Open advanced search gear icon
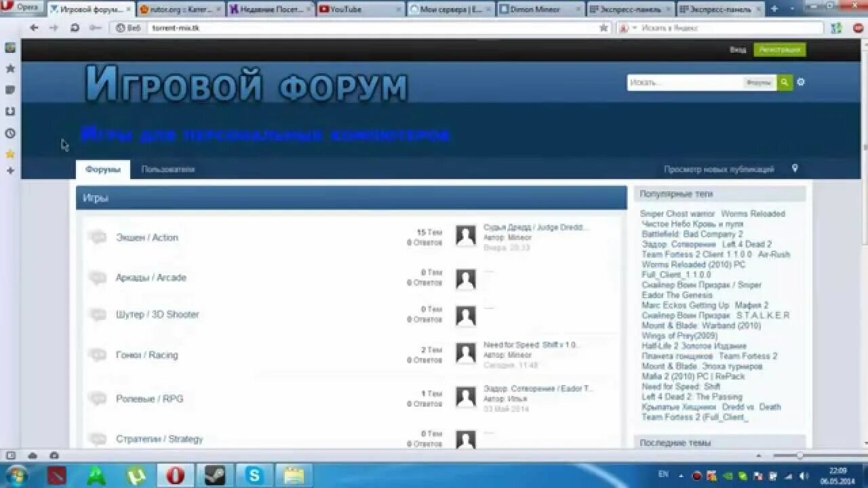The width and height of the screenshot is (868, 488). pyautogui.click(x=801, y=82)
